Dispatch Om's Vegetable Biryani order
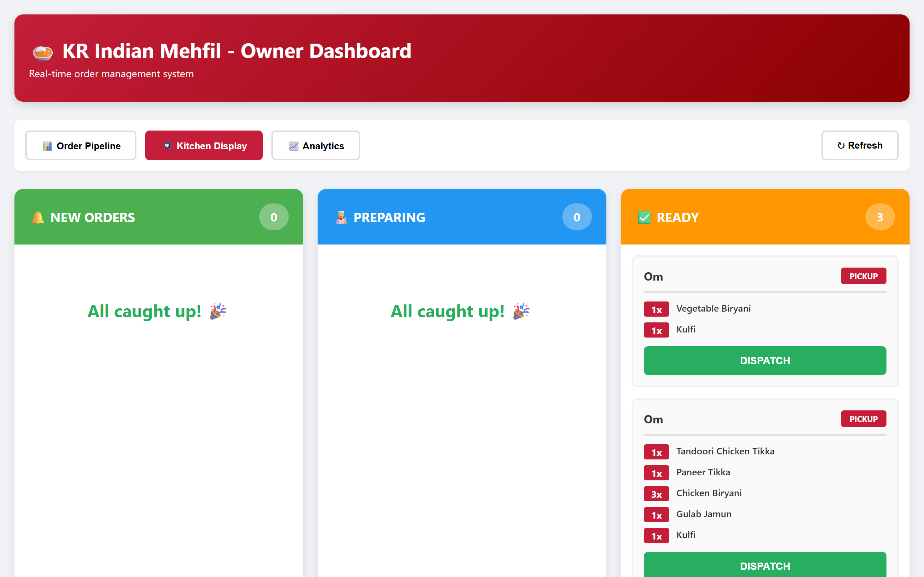Screen dimensions: 924x577 (x=765, y=361)
